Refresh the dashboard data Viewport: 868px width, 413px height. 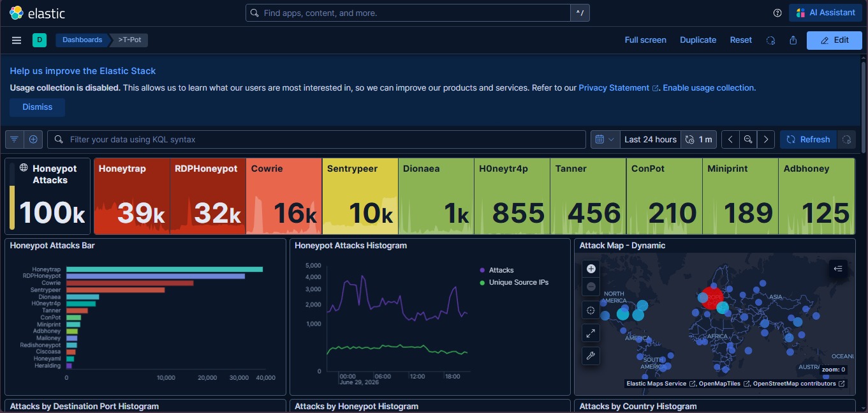pyautogui.click(x=808, y=139)
